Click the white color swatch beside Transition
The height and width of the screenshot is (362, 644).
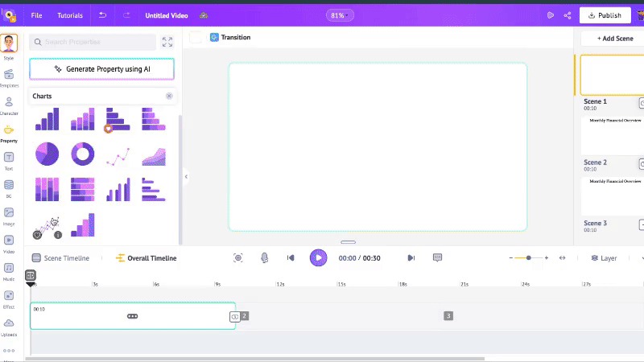196,37
